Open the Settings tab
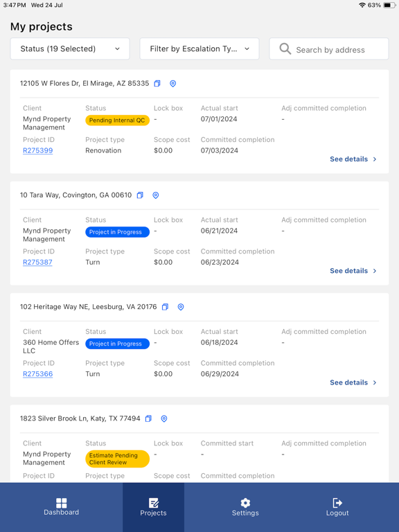 click(x=245, y=507)
